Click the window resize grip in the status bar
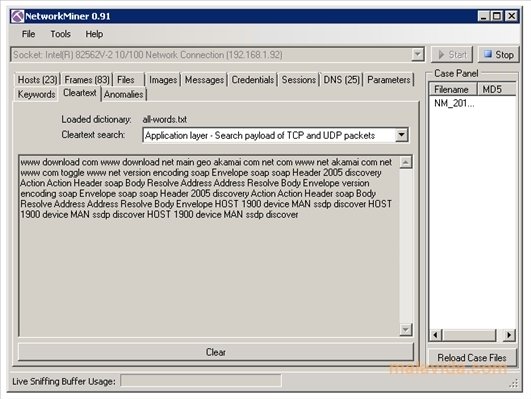 514,383
